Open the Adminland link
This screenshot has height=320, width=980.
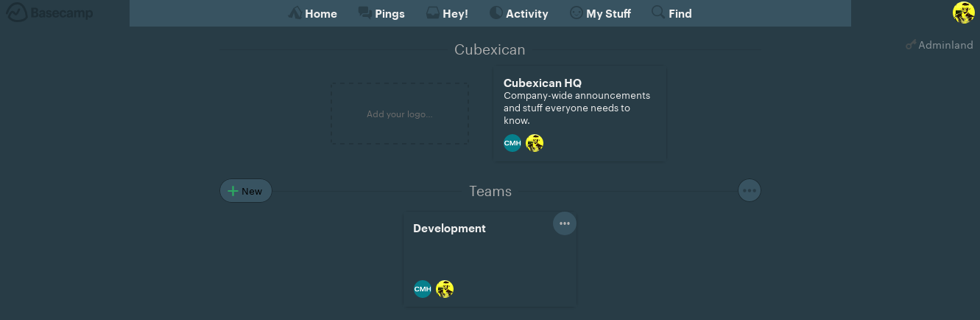click(945, 45)
